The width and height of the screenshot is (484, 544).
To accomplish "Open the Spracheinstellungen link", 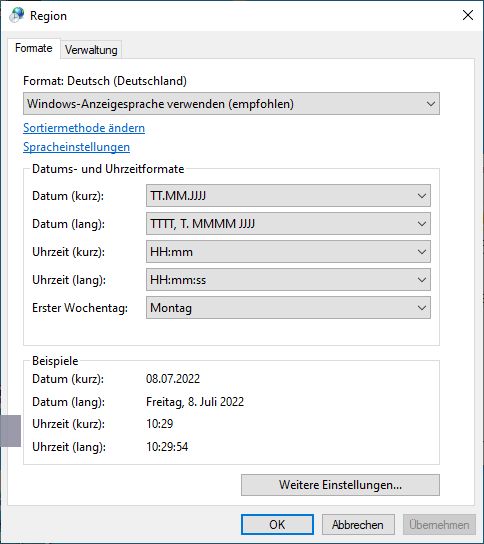I will tap(77, 147).
